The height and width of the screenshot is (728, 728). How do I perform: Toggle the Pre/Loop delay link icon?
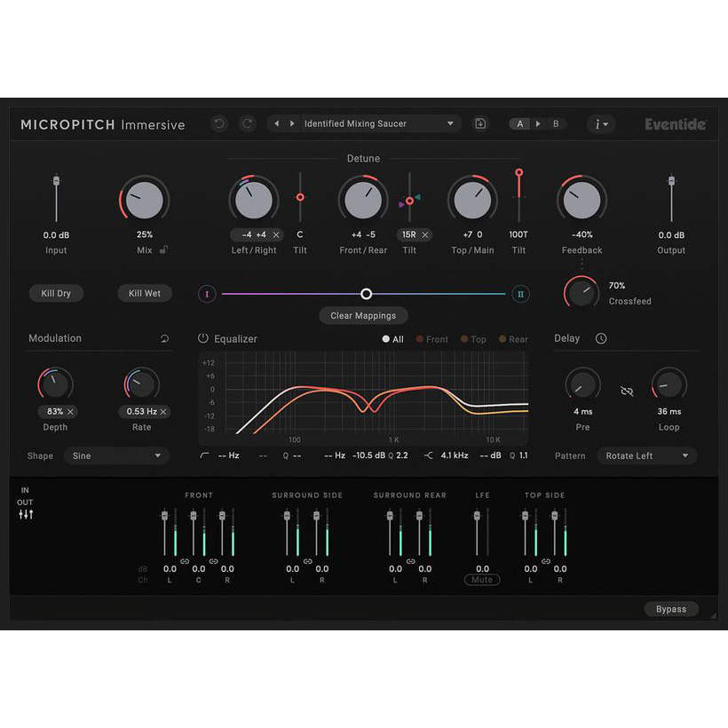click(627, 392)
